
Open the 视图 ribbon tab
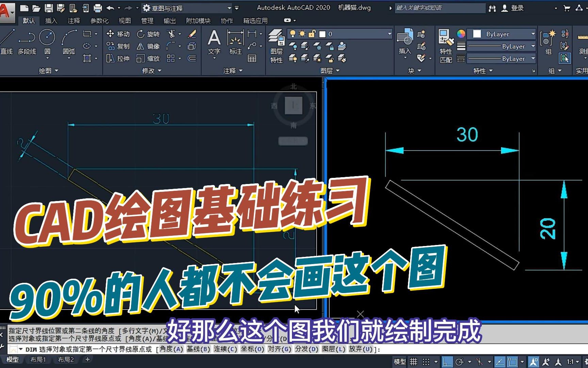[x=125, y=20]
